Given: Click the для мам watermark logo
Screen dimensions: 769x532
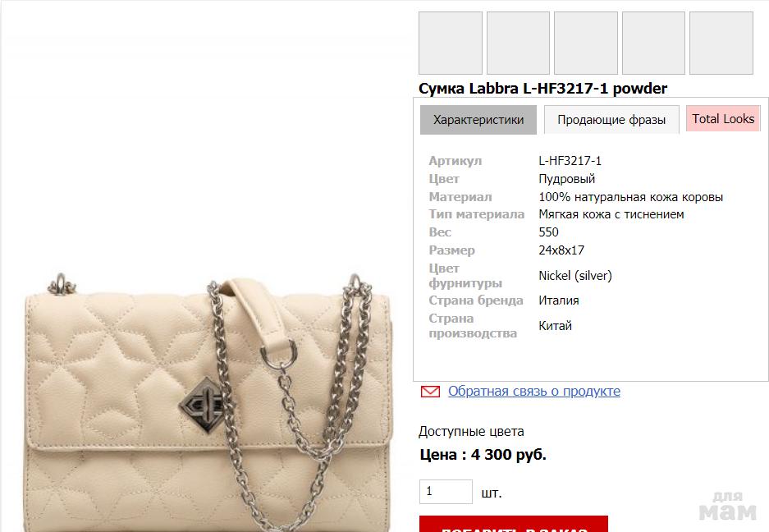Looking at the screenshot, I should [728, 506].
